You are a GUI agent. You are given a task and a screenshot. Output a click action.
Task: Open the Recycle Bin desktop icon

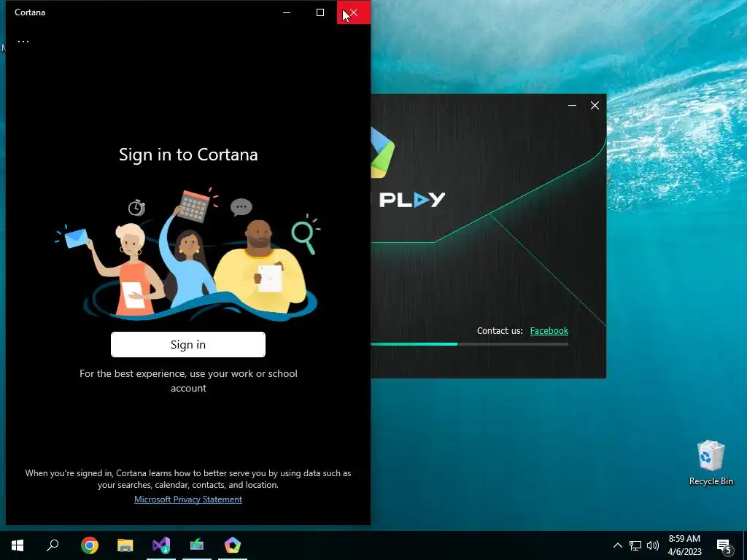click(711, 463)
